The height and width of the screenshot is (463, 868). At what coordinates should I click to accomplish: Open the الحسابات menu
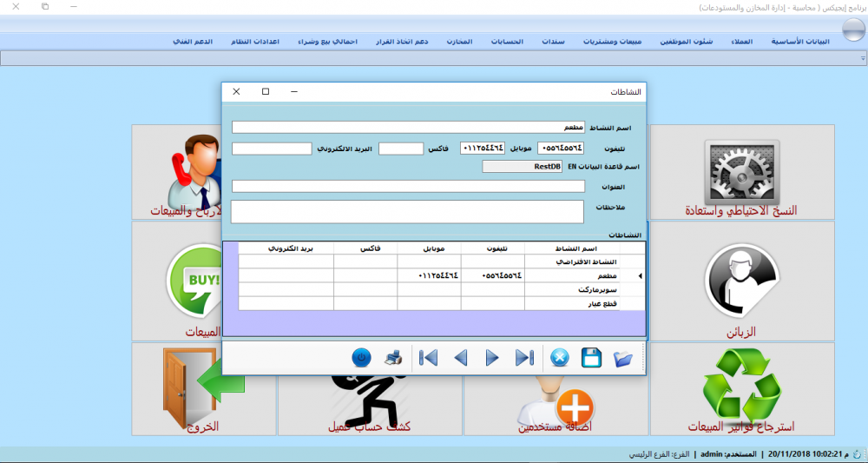[507, 42]
